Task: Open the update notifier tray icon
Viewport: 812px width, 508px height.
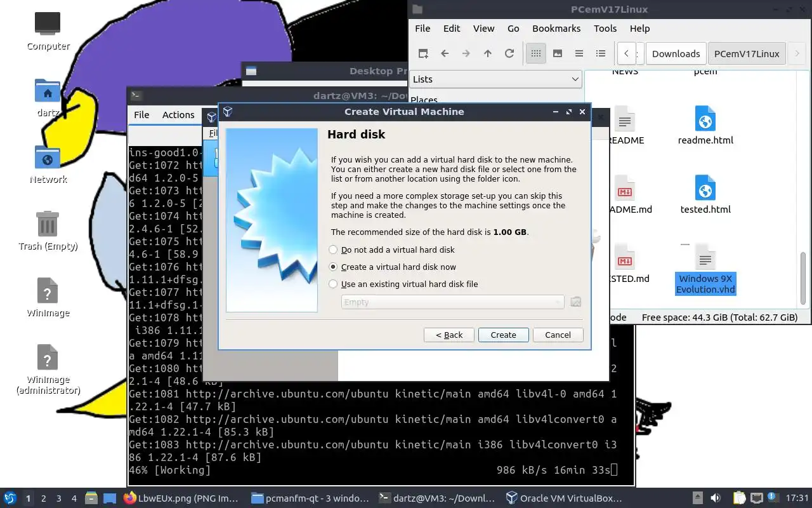Action: tap(773, 498)
